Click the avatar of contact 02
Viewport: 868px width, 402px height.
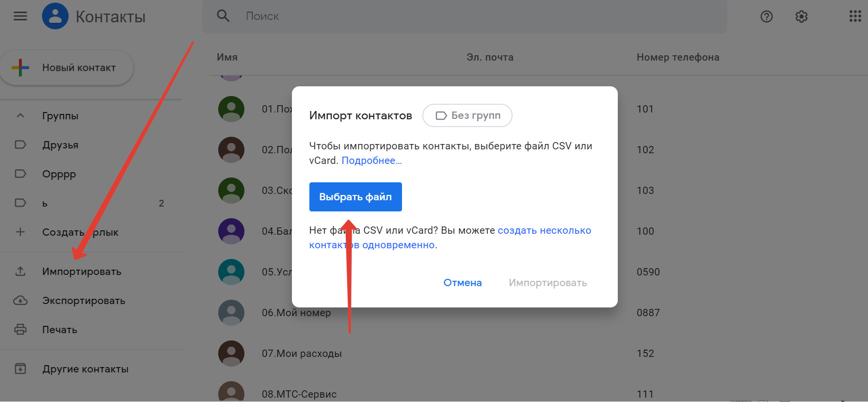click(x=231, y=149)
